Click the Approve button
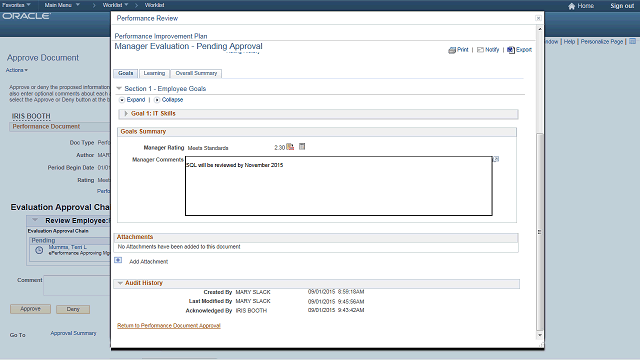Viewport: 640px width, 360px height. [30, 309]
